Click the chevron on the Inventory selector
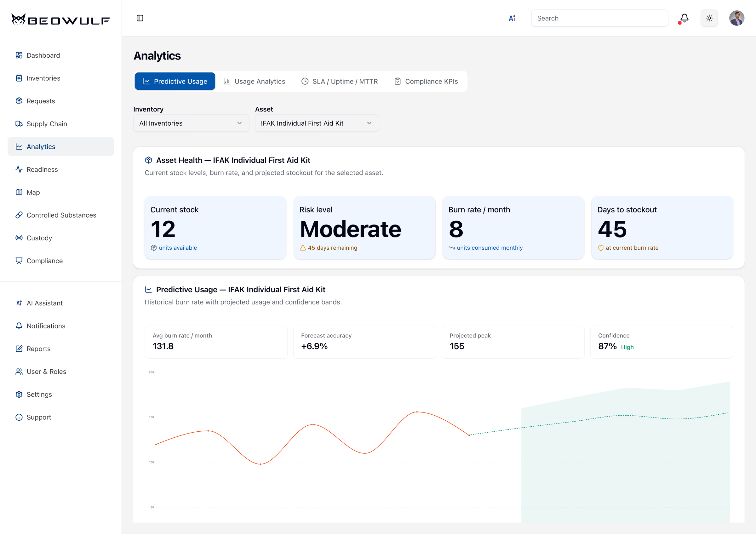The height and width of the screenshot is (534, 756). pos(239,123)
